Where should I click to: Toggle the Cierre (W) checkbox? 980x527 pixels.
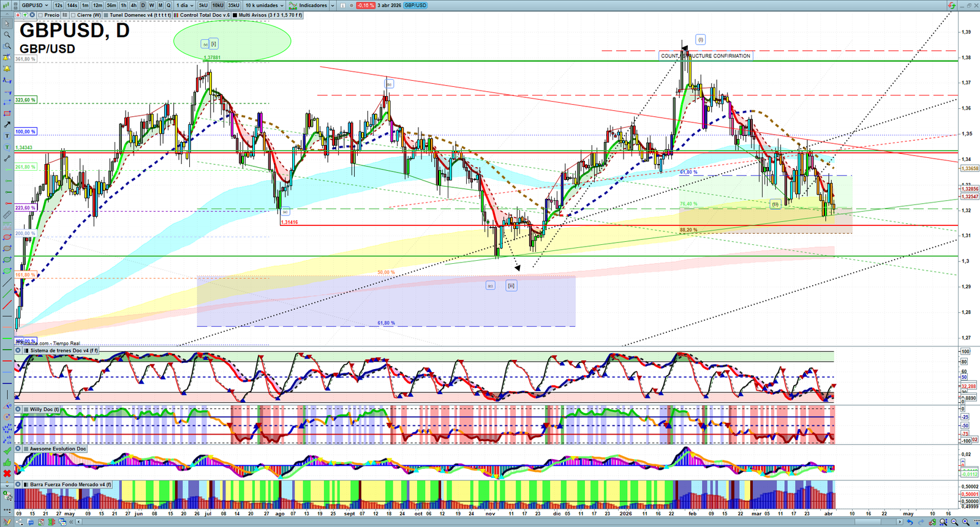pyautogui.click(x=73, y=15)
